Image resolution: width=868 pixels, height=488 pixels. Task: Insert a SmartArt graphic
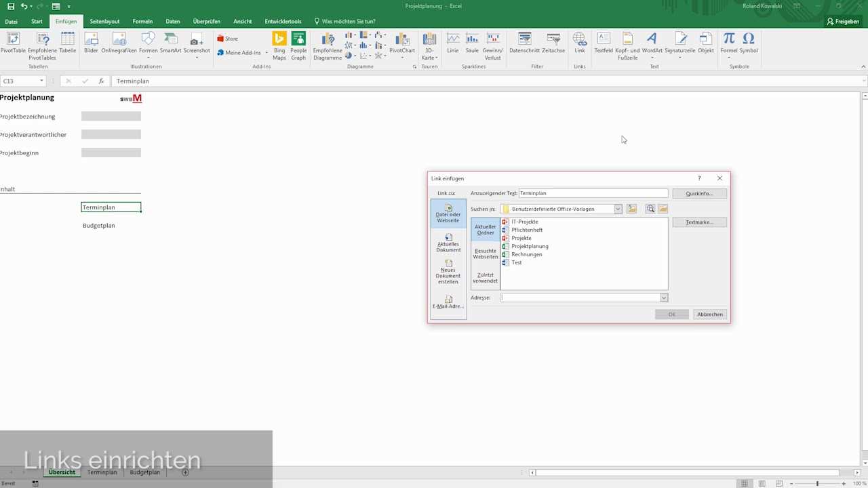pos(170,43)
